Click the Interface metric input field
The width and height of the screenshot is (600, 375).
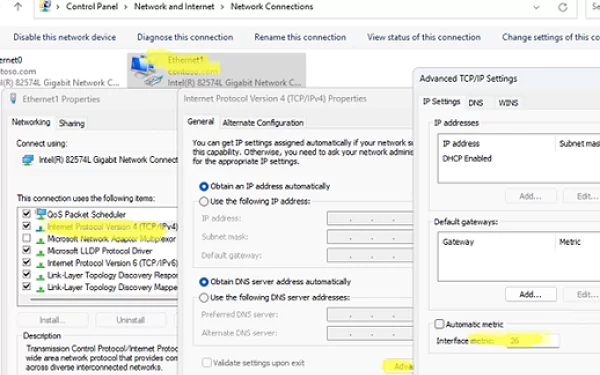point(532,341)
